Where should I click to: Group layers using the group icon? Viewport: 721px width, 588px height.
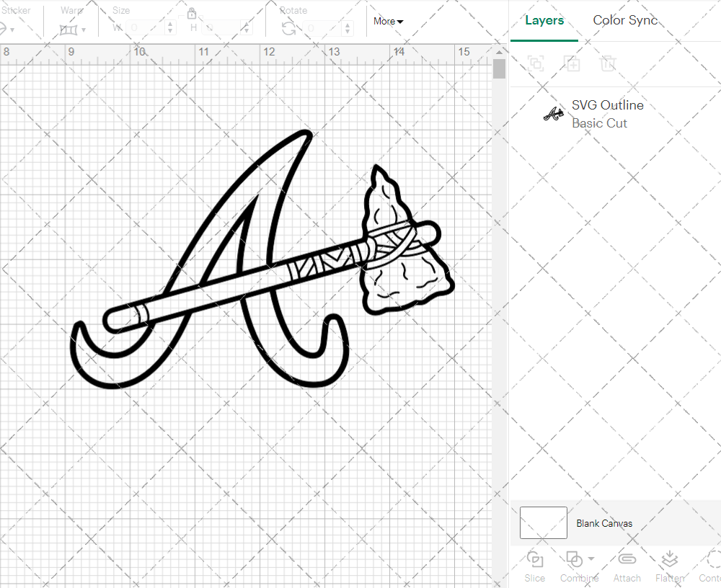point(535,63)
